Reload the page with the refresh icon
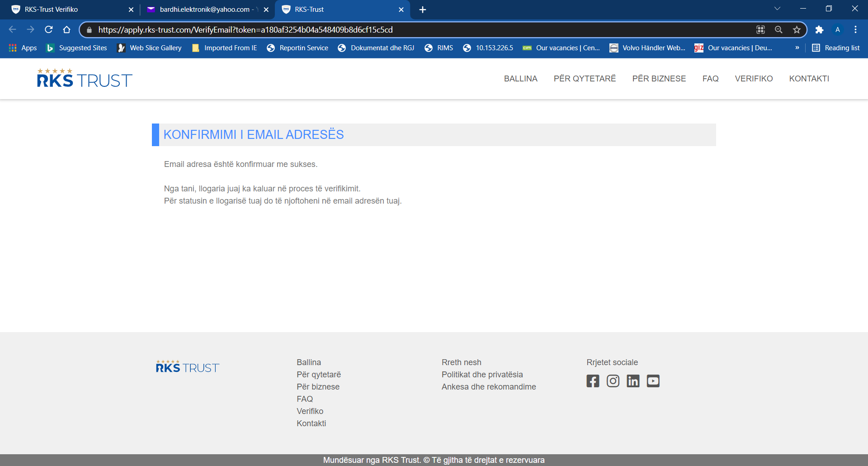The width and height of the screenshot is (868, 466). coord(49,30)
